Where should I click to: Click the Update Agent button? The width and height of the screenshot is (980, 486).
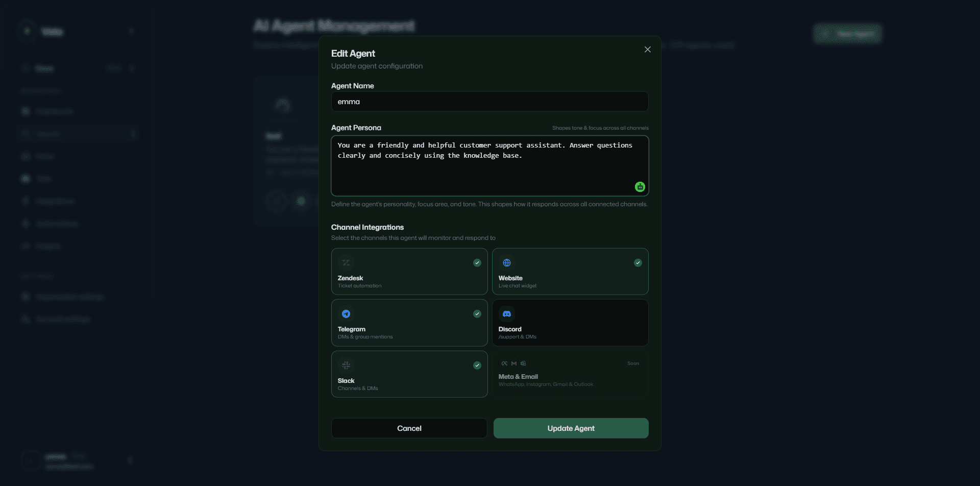(x=571, y=428)
